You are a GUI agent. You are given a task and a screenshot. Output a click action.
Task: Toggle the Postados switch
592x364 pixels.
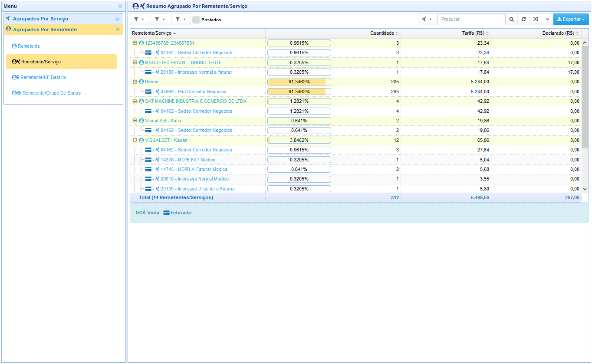[x=196, y=20]
